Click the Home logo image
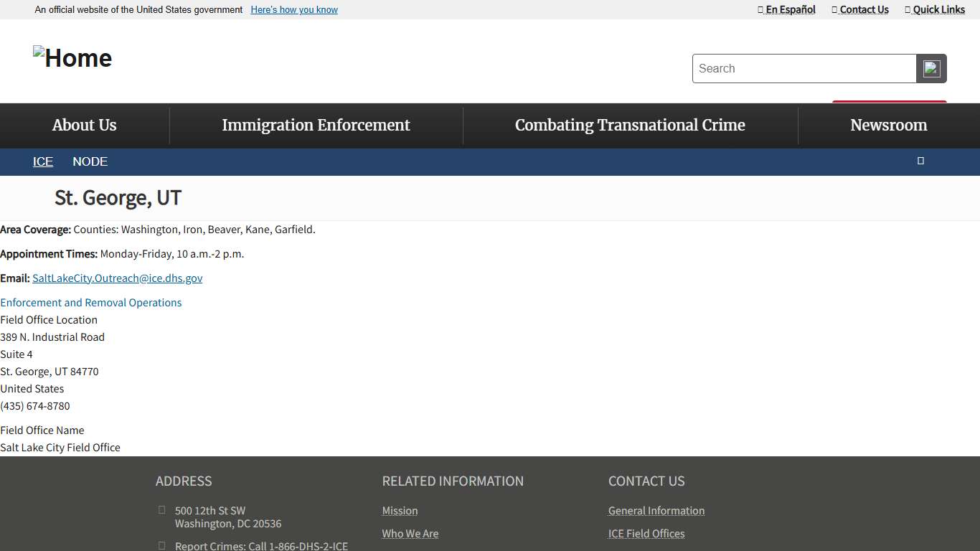980x551 pixels. 72,58
